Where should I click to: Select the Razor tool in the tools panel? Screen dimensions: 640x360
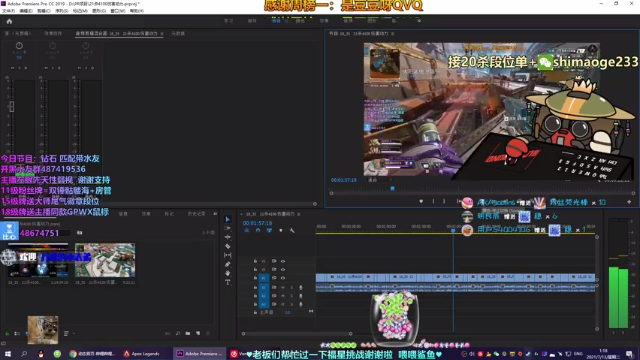click(x=228, y=246)
